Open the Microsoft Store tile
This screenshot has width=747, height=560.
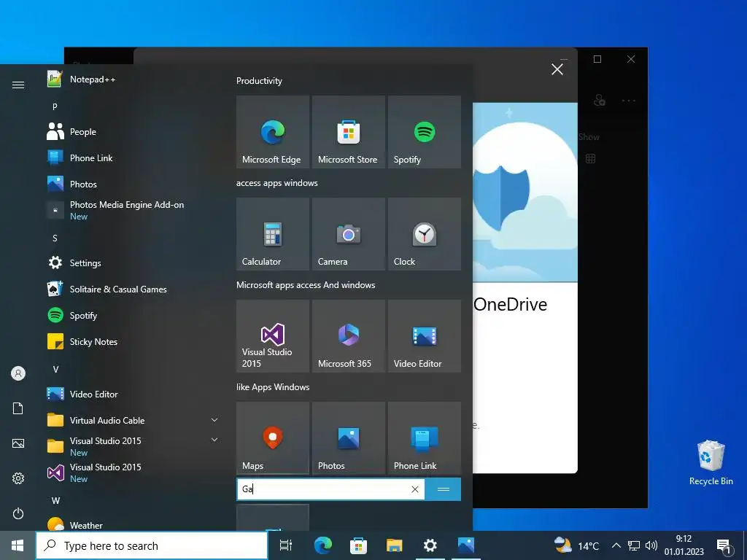348,132
